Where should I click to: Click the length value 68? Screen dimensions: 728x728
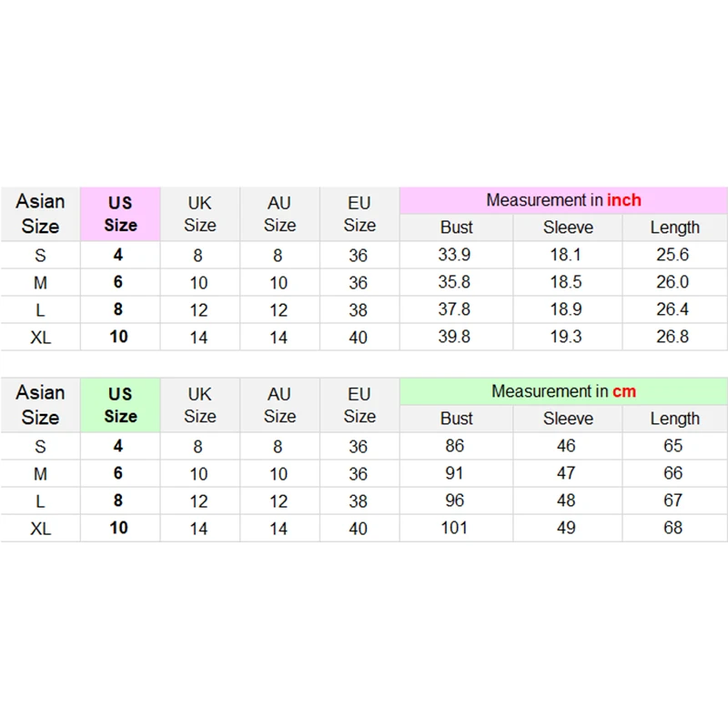(672, 528)
